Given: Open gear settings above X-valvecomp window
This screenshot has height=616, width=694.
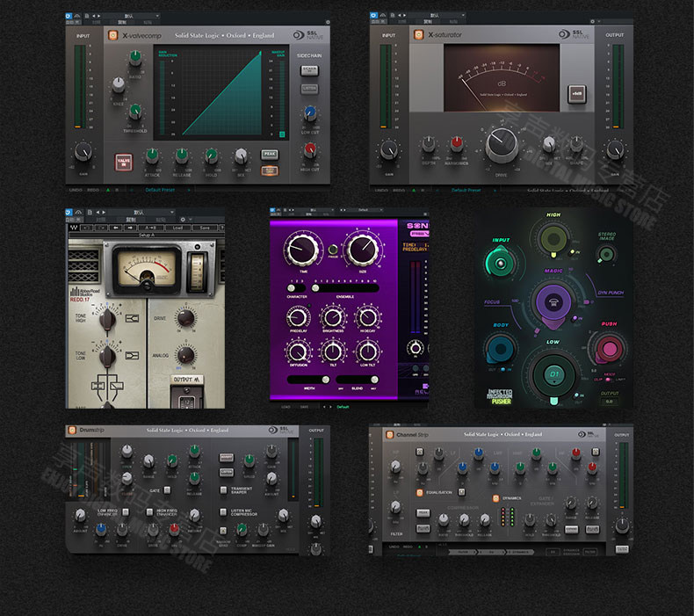Looking at the screenshot, I should coord(328,22).
